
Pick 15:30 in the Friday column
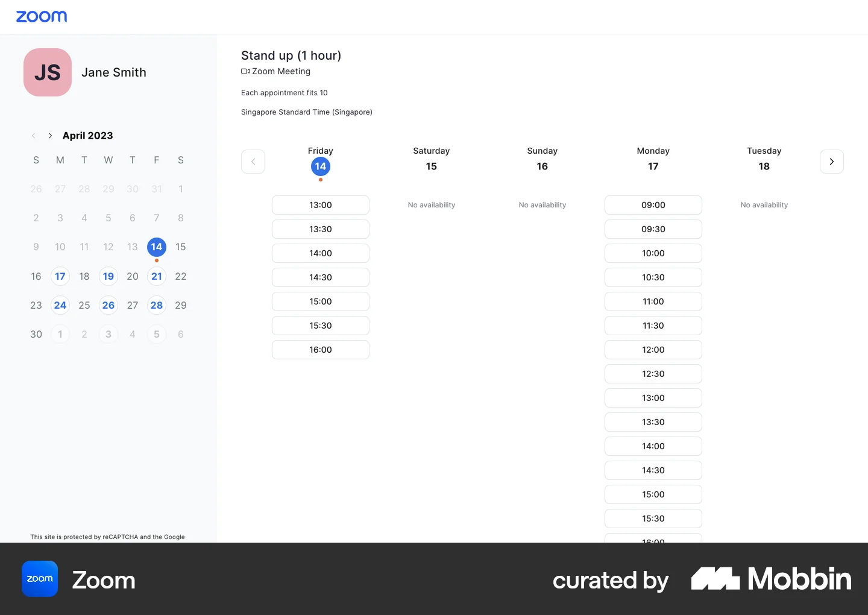(321, 326)
